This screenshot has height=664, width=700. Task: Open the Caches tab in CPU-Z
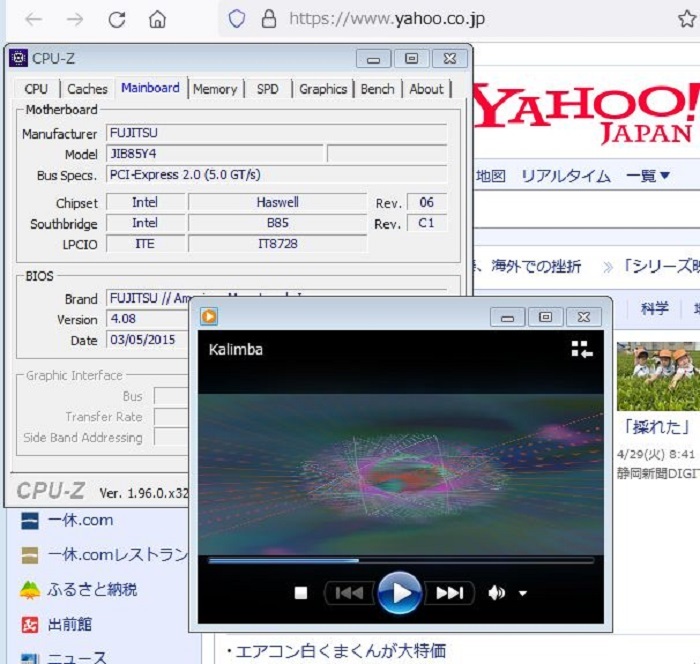(88, 89)
